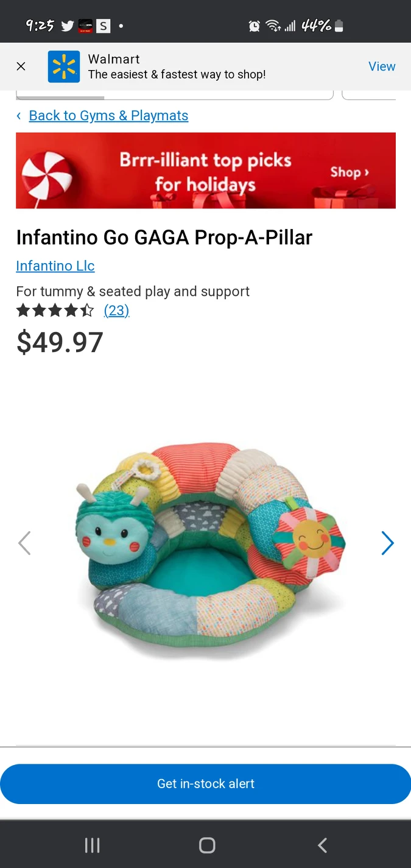
Task: Open the Brrr-illiant holiday picks banner
Action: tap(205, 171)
